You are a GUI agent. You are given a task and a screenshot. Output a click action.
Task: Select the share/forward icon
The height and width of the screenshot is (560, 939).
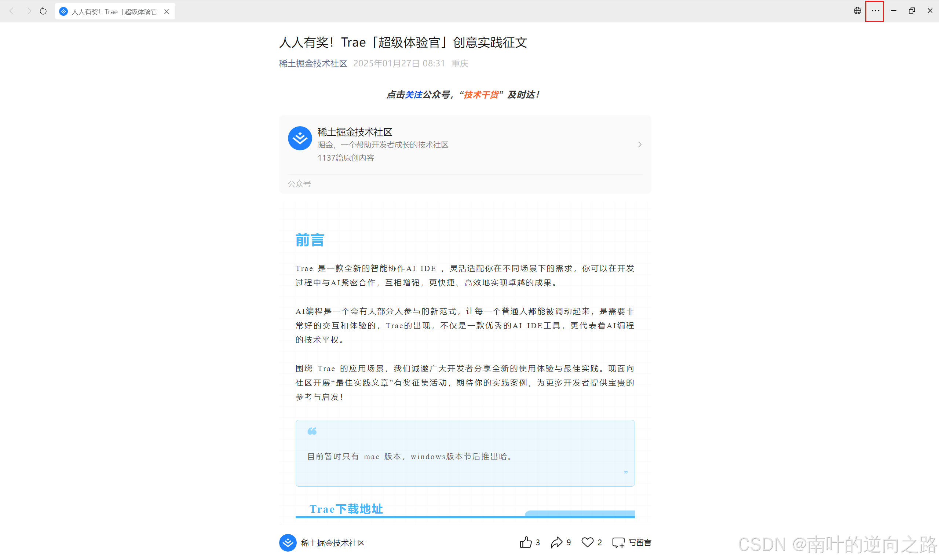point(558,542)
